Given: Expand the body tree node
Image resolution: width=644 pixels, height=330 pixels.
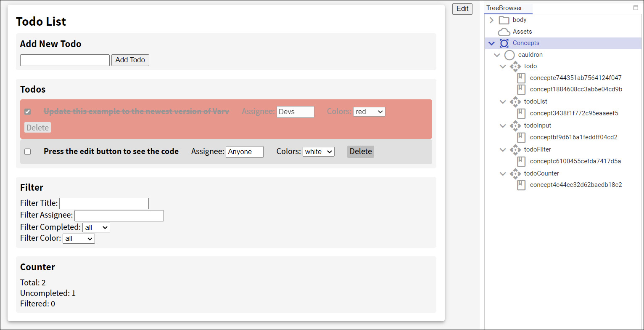Looking at the screenshot, I should 491,20.
